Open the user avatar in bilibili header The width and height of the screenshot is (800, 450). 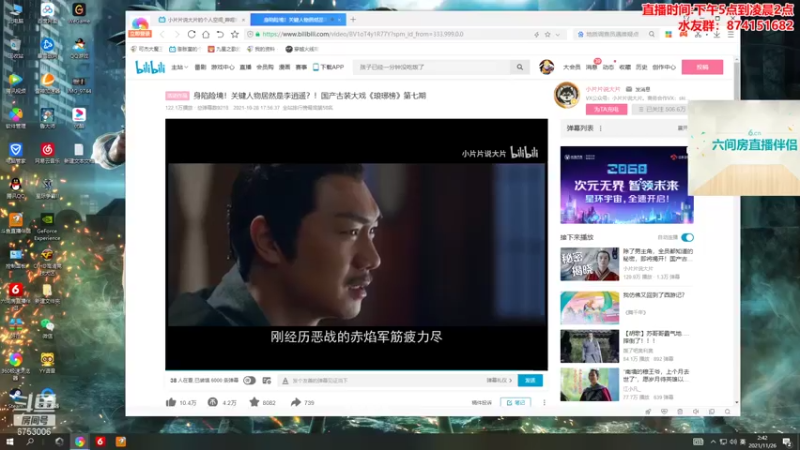pos(546,67)
